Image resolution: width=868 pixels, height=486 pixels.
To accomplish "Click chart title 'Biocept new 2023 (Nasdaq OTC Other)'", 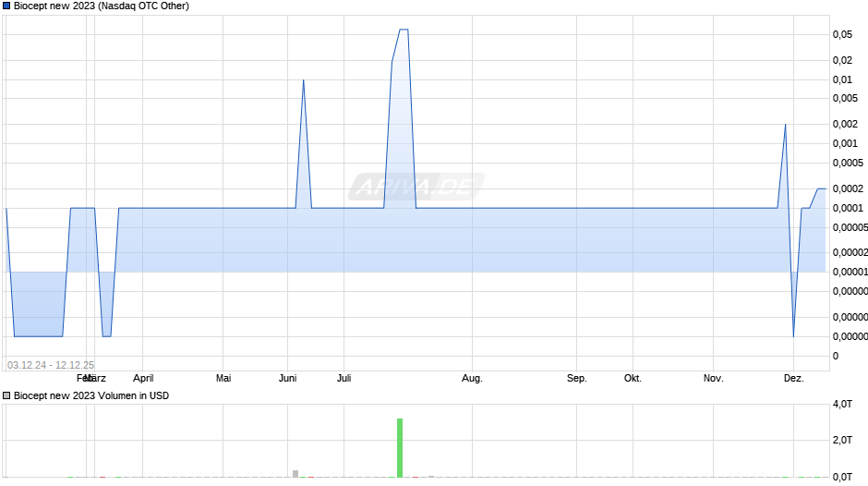I will click(x=102, y=6).
